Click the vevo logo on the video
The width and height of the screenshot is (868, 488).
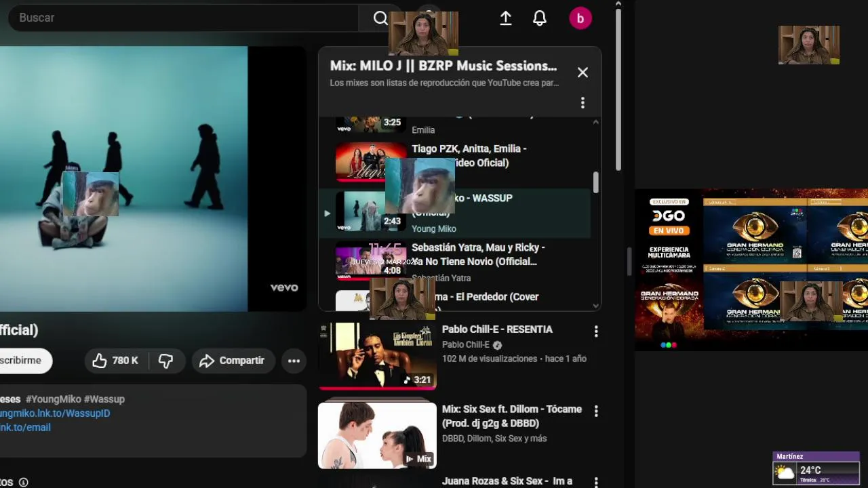284,287
